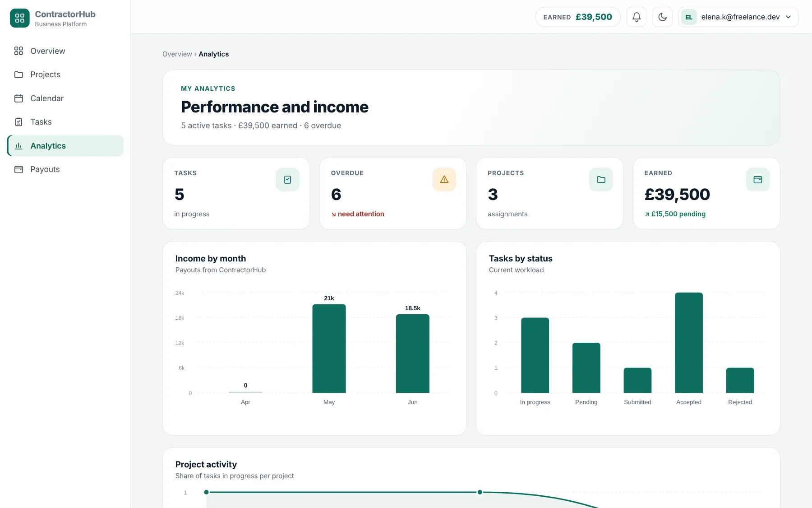Click the Current workload subtitle
The width and height of the screenshot is (812, 508).
[x=516, y=270]
